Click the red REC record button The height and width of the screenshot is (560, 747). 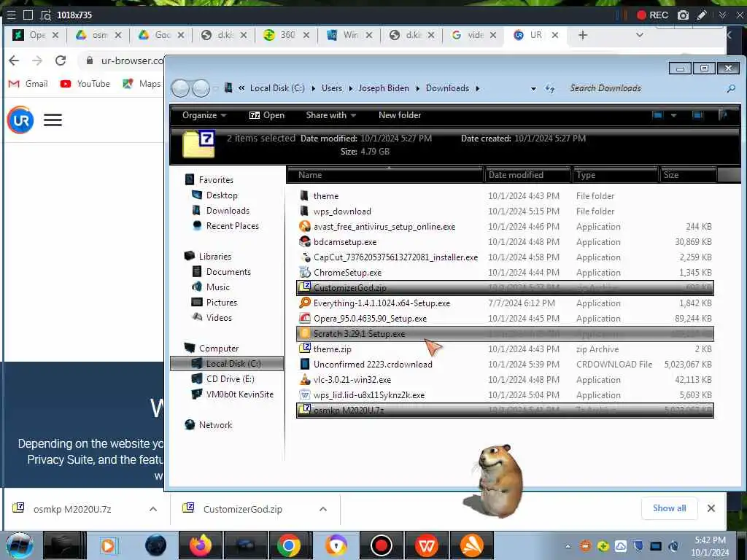tap(652, 15)
